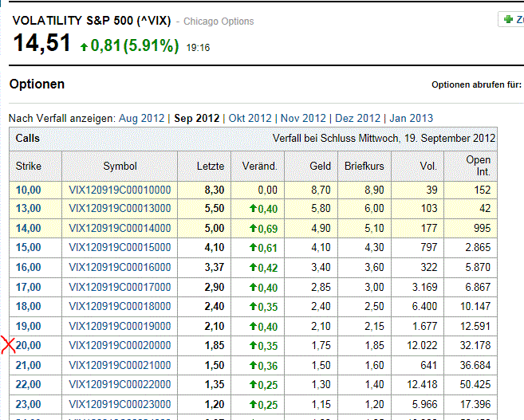524x420 pixels.
Task: Show options expiring Jan 2013
Action: tap(411, 118)
